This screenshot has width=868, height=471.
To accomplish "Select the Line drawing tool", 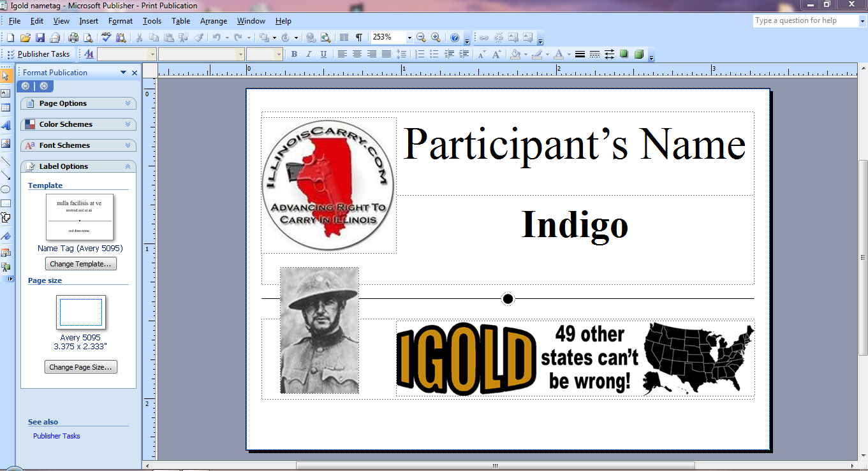I will point(6,161).
